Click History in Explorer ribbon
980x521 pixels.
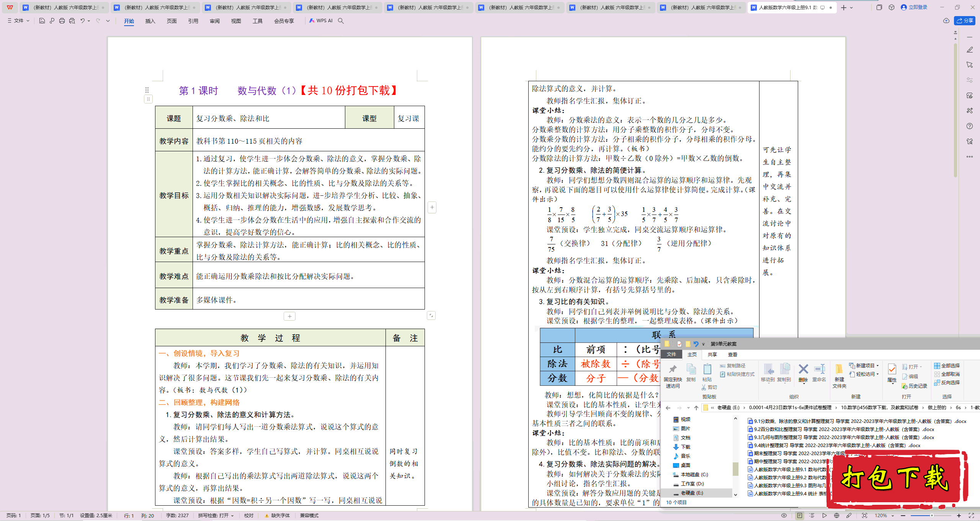click(915, 386)
